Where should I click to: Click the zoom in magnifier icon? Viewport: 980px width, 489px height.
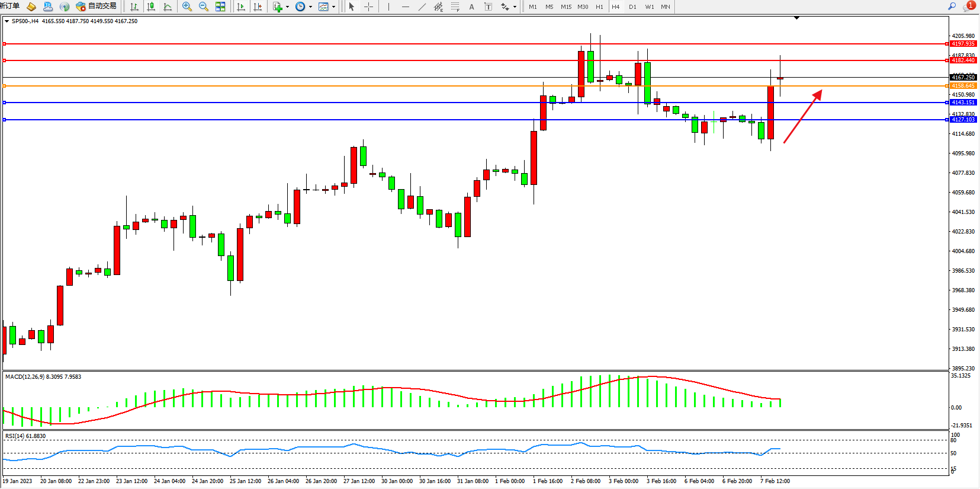coord(187,7)
